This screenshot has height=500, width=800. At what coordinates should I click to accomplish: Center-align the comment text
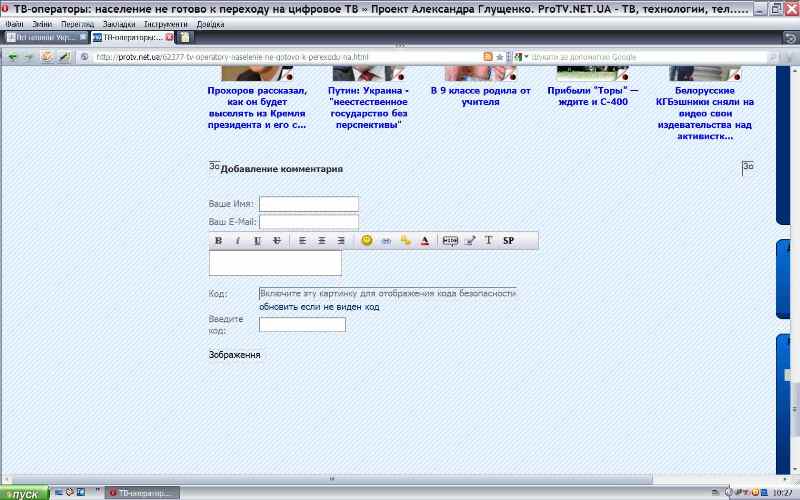[x=322, y=241]
